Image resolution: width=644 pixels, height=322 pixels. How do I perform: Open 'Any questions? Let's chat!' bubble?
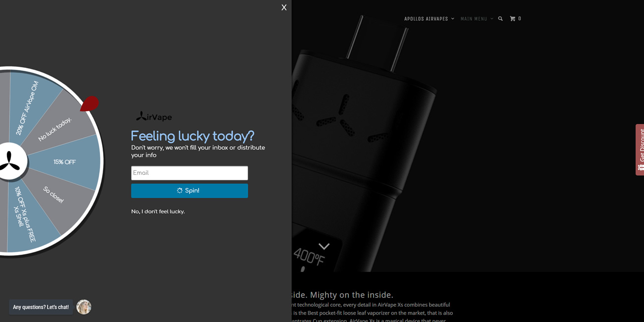click(41, 307)
